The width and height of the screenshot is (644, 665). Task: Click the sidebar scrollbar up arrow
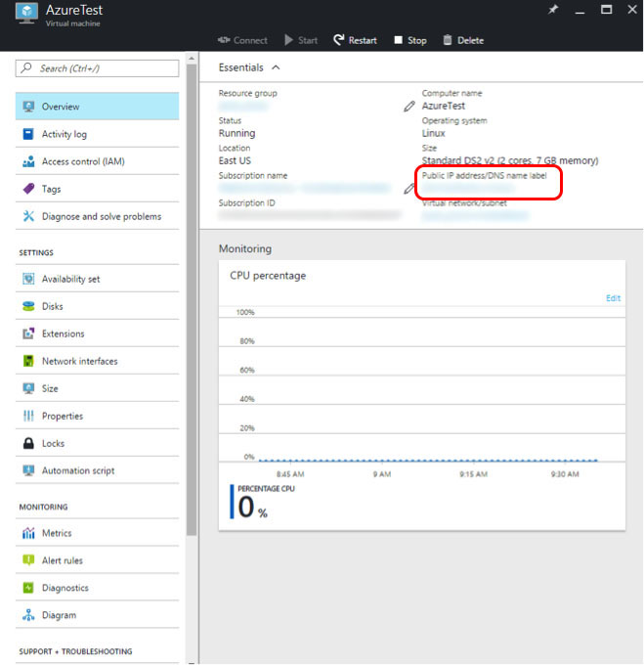192,58
